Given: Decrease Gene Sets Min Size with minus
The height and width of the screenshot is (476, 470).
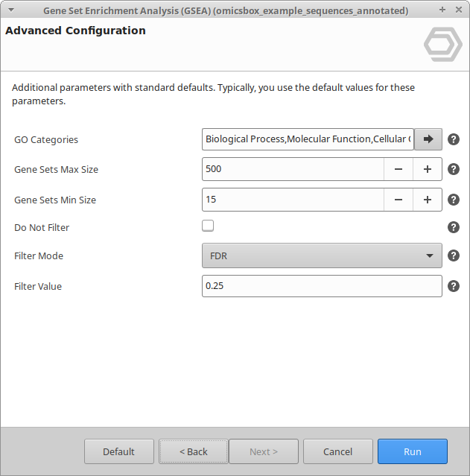Looking at the screenshot, I should coord(398,200).
